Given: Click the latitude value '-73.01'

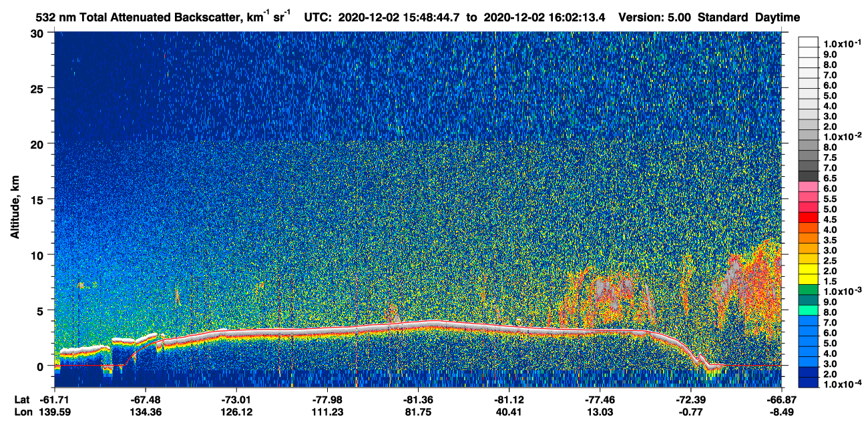Looking at the screenshot, I should pyautogui.click(x=236, y=400).
